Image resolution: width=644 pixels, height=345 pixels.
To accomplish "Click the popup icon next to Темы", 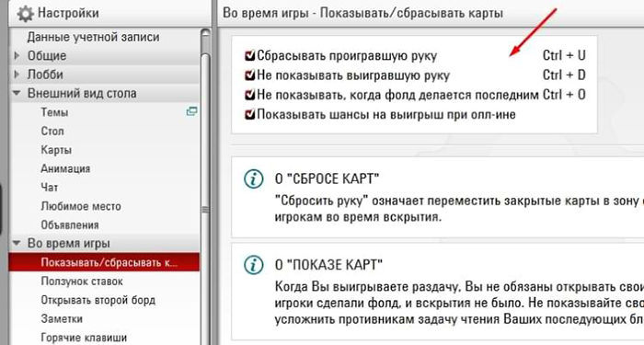I will click(191, 111).
